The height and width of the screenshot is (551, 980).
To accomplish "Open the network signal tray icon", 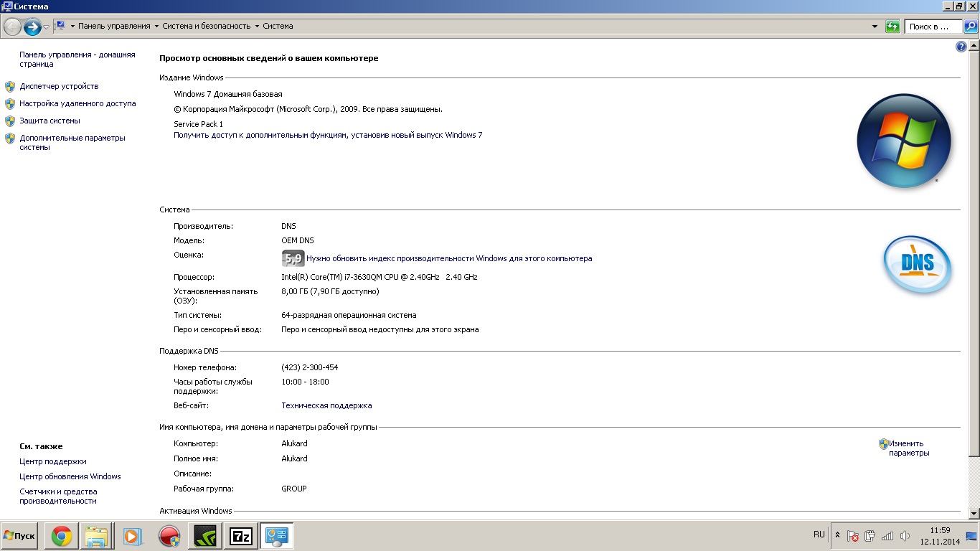I will pyautogui.click(x=887, y=536).
